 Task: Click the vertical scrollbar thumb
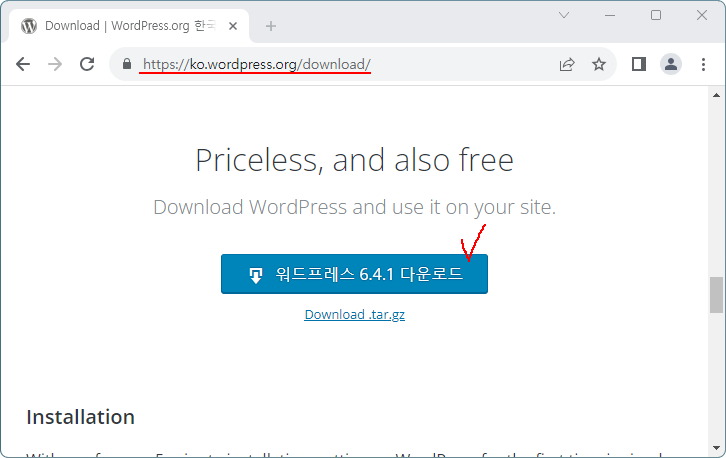coord(716,295)
